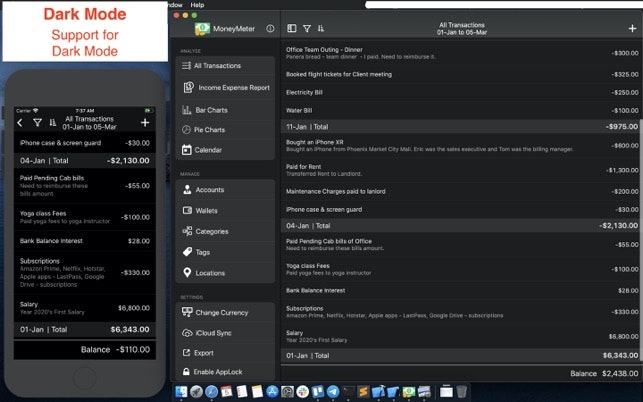Open All Transactions in the sidebar
The image size is (643, 402).
(x=225, y=66)
